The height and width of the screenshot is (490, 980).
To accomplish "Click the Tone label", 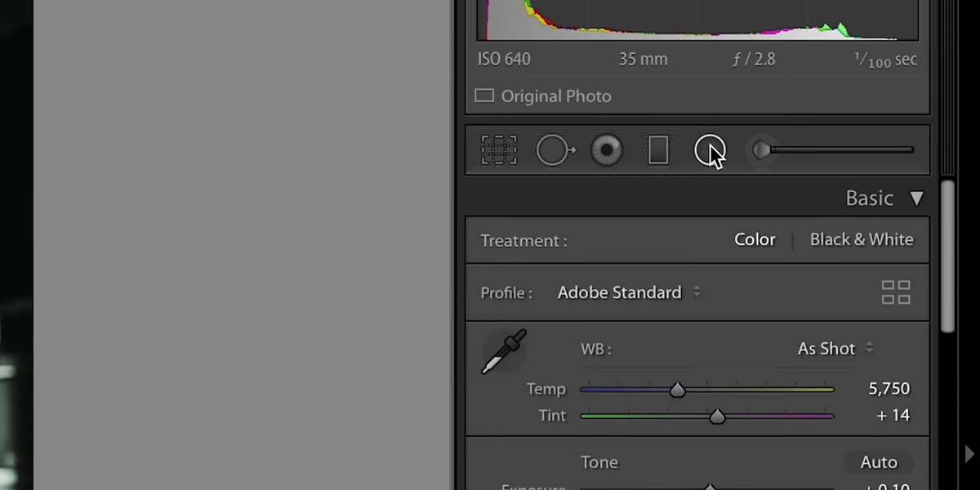I will [599, 462].
